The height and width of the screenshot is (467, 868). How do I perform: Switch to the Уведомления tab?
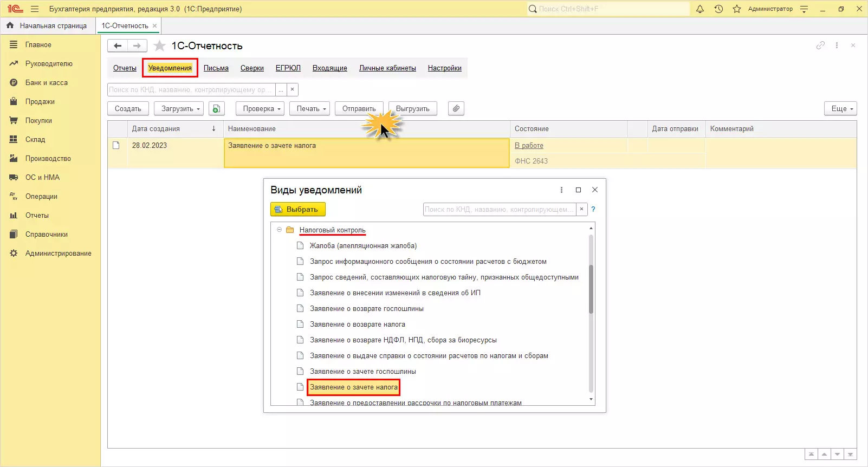170,68
